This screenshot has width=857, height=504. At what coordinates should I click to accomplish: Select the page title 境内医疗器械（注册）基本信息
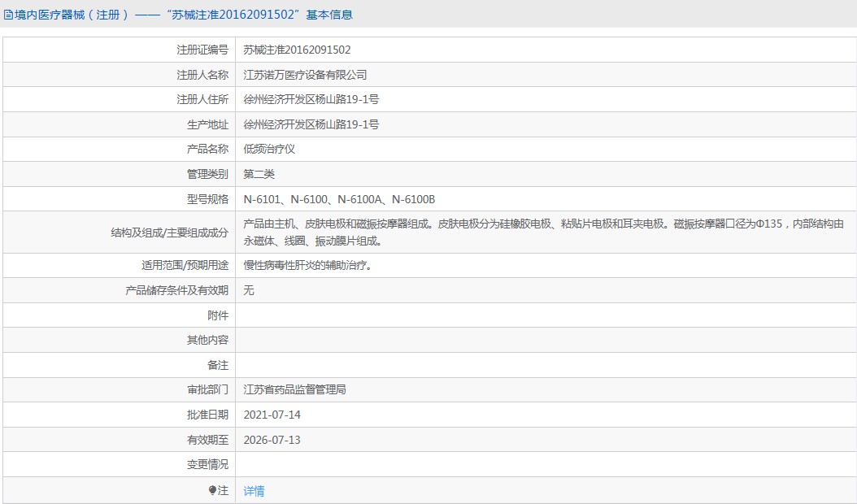point(183,15)
